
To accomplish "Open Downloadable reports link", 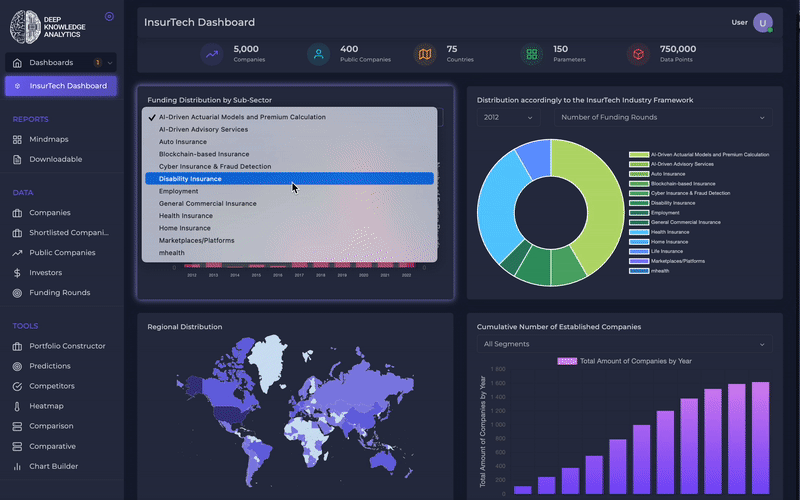I will click(x=56, y=159).
